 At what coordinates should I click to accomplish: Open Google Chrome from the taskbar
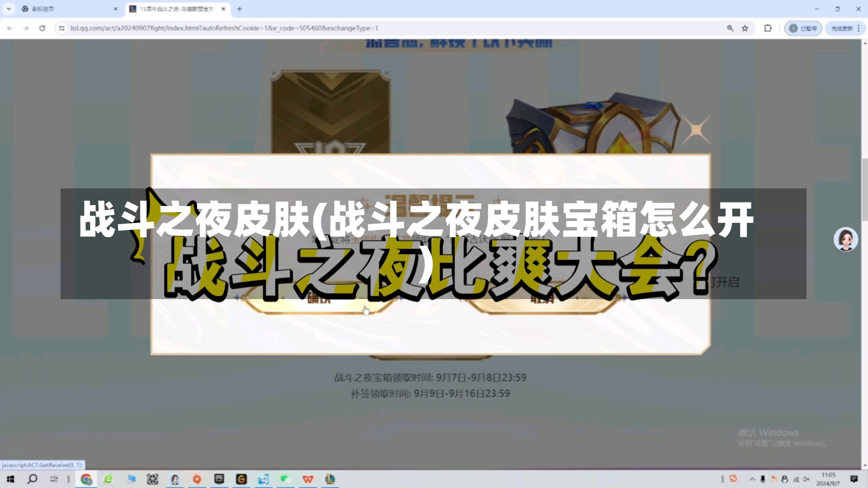[x=86, y=479]
